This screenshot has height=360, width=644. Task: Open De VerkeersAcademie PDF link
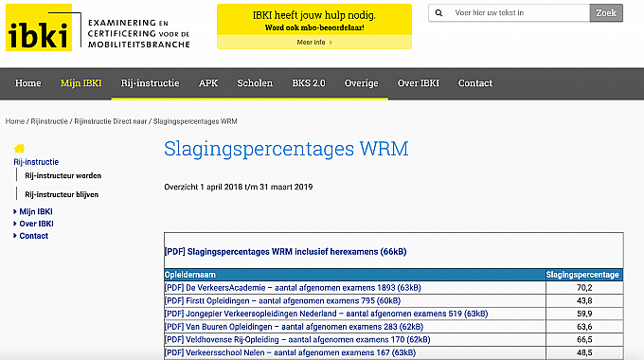[x=293, y=288]
